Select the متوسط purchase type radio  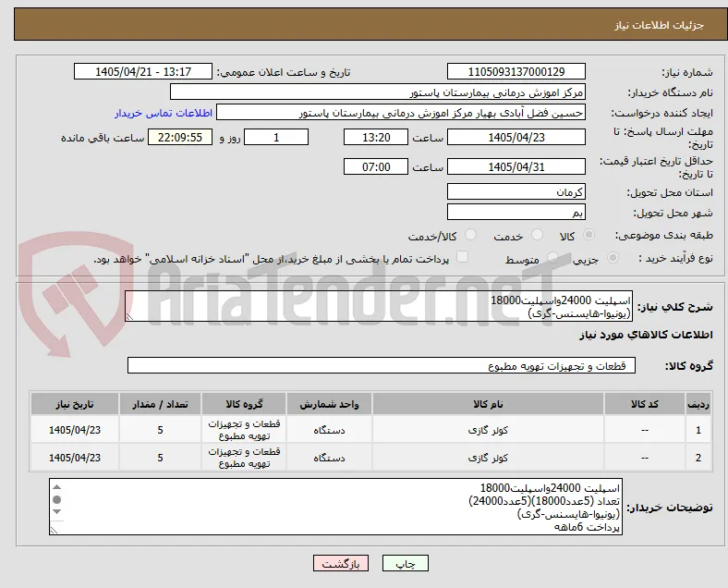click(552, 258)
